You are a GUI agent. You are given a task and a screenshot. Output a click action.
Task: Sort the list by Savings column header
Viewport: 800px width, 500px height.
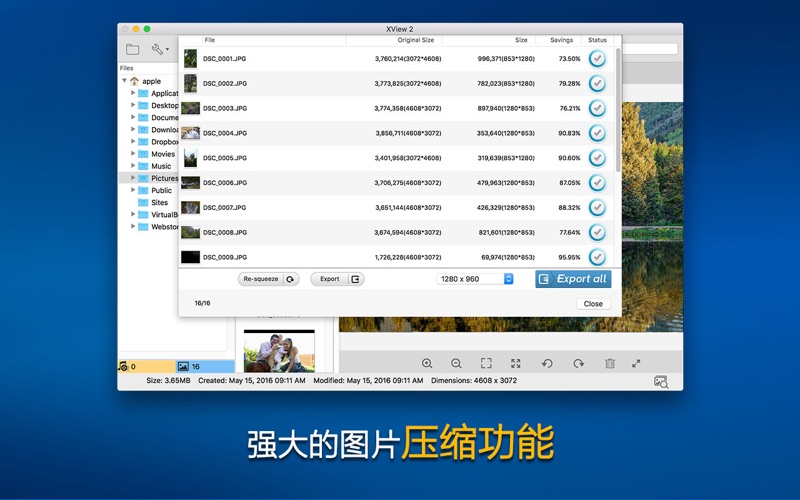pos(561,40)
